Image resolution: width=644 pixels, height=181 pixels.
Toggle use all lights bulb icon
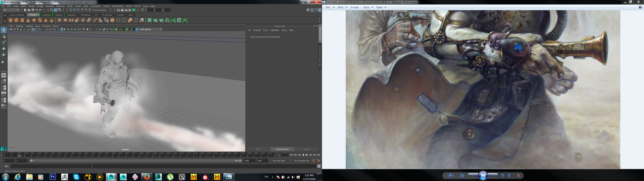pyautogui.click(x=75, y=29)
